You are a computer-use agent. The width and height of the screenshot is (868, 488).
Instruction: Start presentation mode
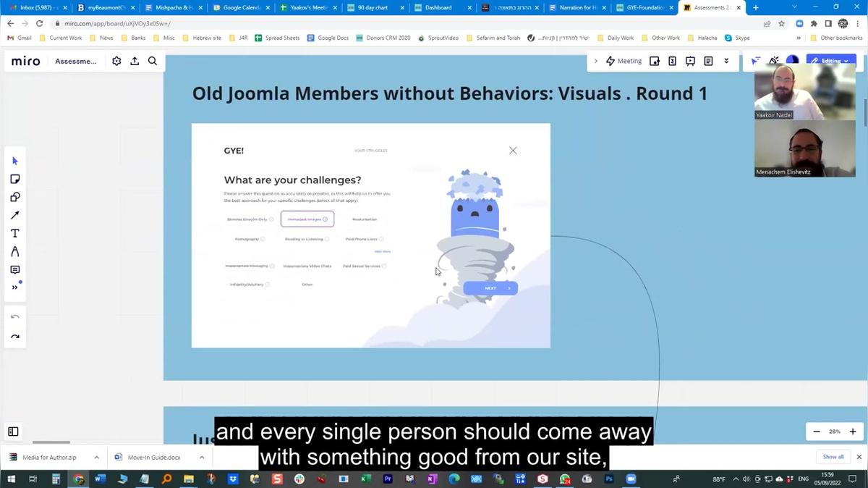pyautogui.click(x=690, y=62)
